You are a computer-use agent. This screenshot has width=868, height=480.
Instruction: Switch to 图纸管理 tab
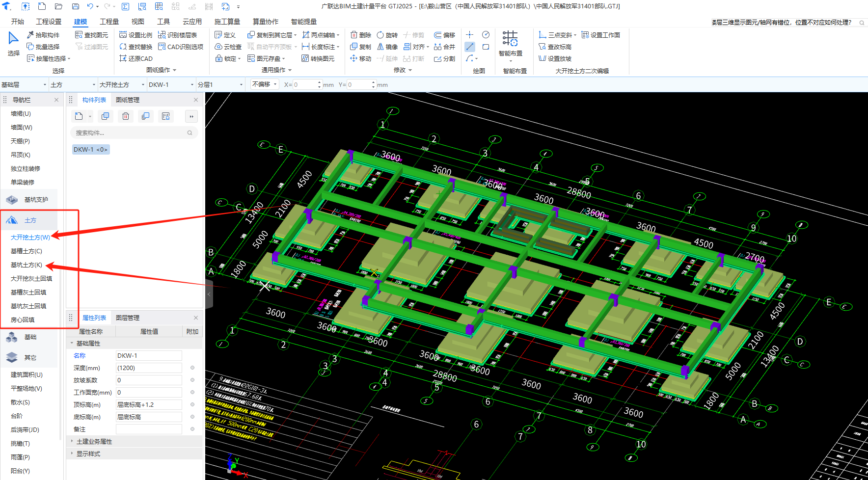(x=128, y=100)
